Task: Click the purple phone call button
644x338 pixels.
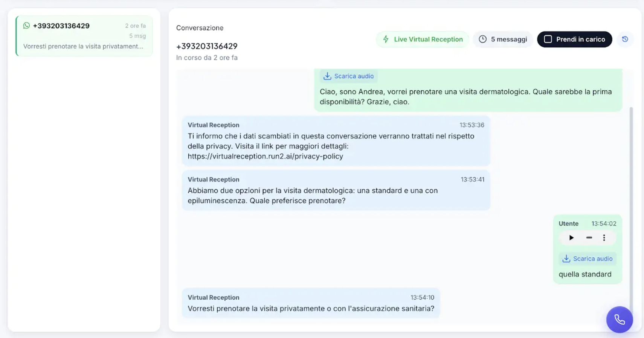Action: 620,320
